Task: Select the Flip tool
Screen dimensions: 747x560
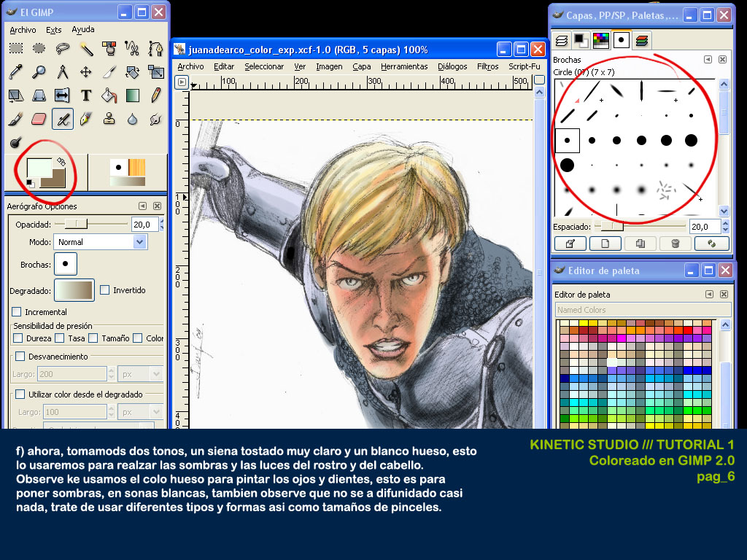Action: [63, 96]
